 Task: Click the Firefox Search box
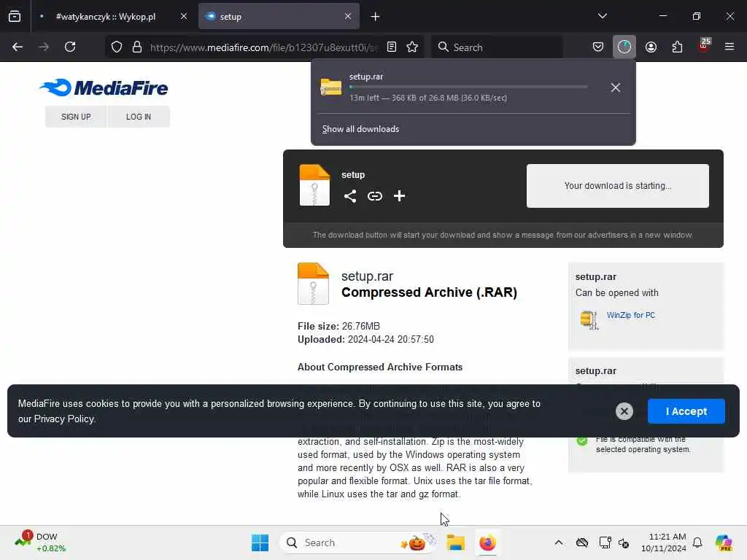click(497, 47)
